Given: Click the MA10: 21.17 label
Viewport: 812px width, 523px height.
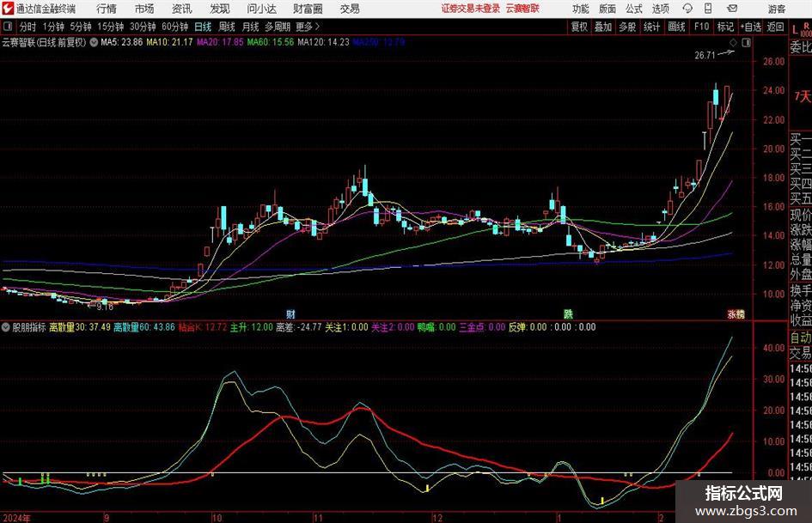Looking at the screenshot, I should click(169, 42).
